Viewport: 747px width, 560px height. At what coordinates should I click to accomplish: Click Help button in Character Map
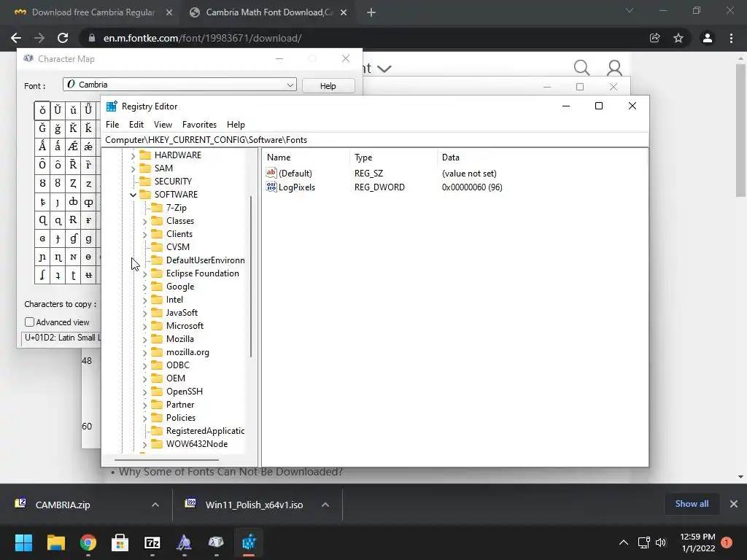pos(328,86)
